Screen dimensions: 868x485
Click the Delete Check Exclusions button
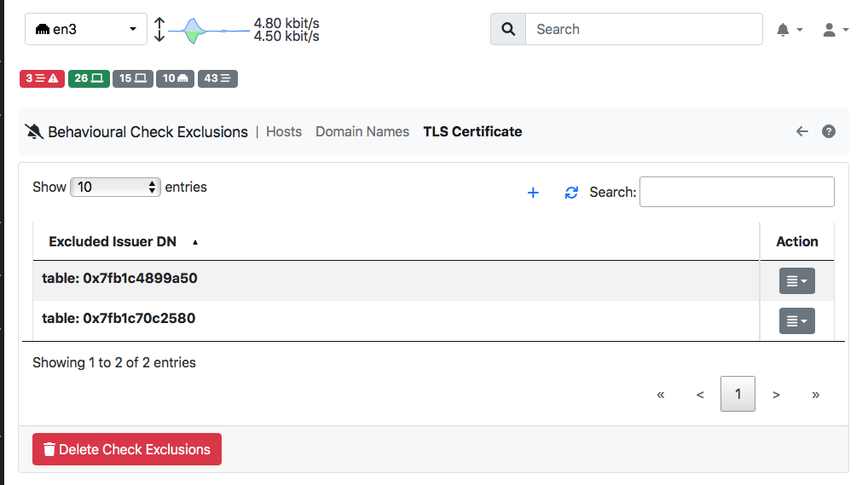pyautogui.click(x=127, y=449)
